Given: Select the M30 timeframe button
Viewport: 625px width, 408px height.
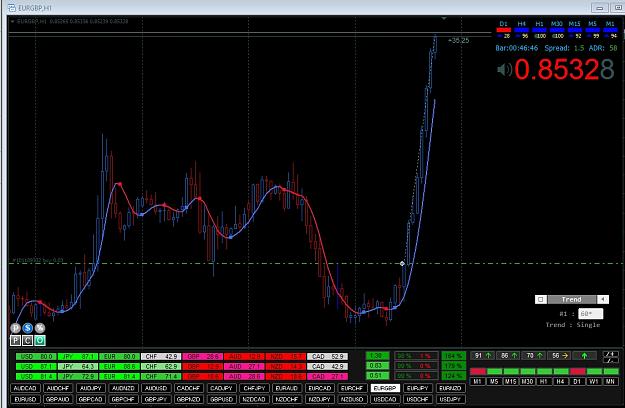Looking at the screenshot, I should pos(527,381).
